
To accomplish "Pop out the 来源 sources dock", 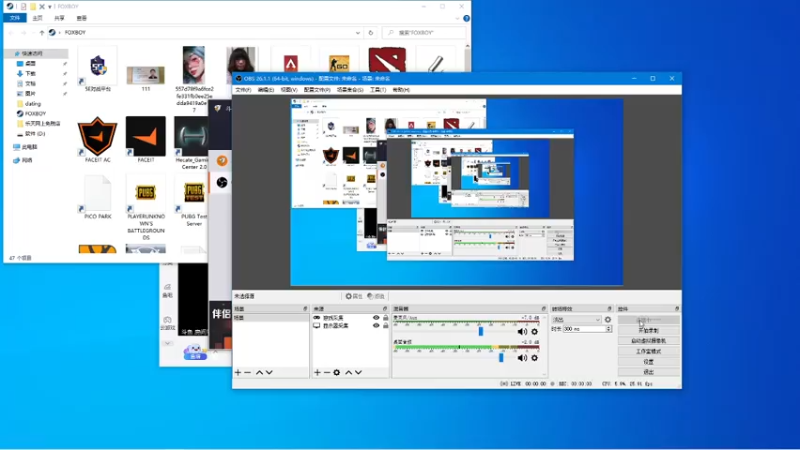I will (385, 309).
